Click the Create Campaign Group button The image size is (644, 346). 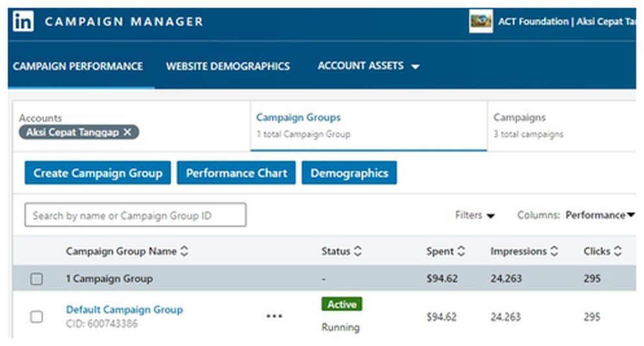click(98, 173)
